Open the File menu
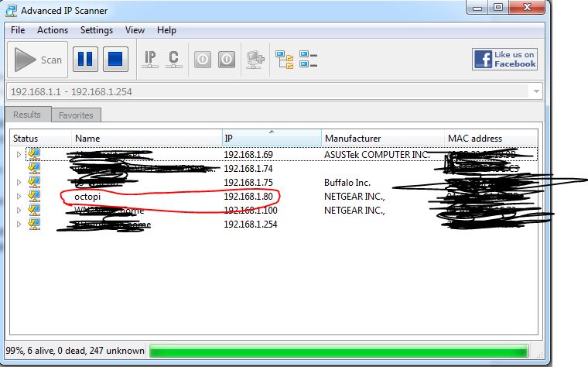This screenshot has width=588, height=367. [x=18, y=30]
